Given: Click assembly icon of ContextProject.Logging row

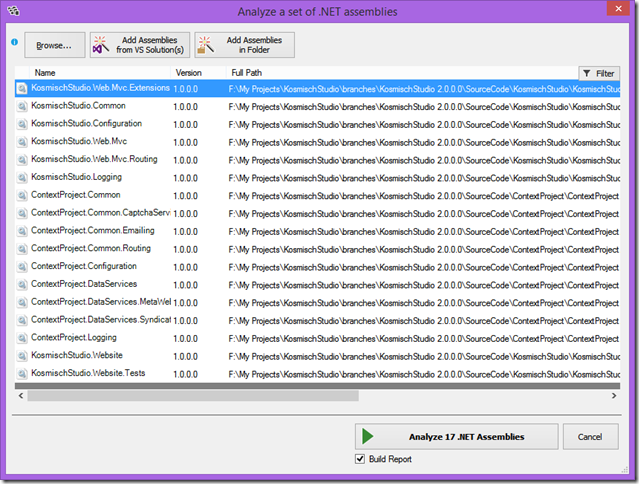Looking at the screenshot, I should [22, 338].
